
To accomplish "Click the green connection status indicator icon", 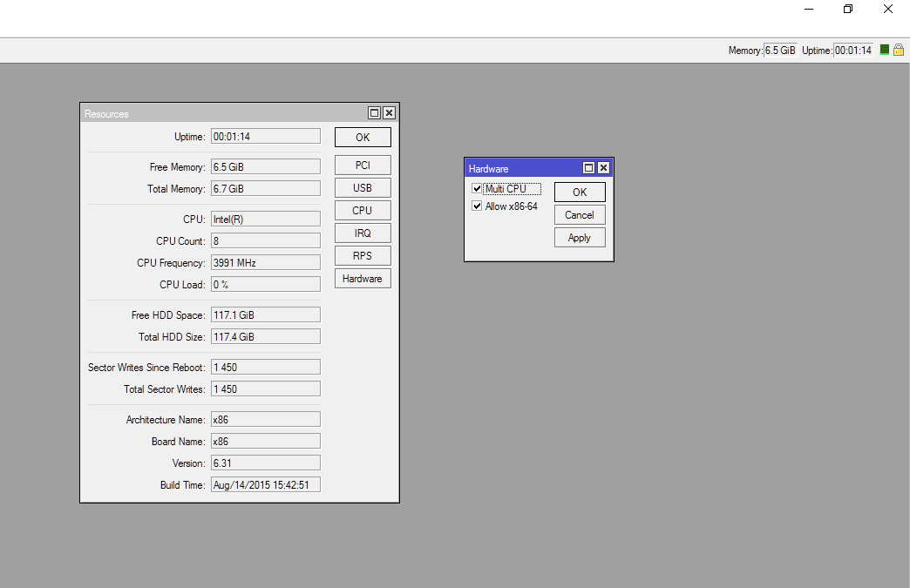I will [x=886, y=50].
